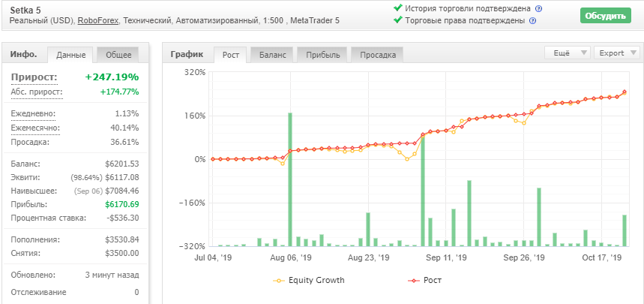
Task: Click green checkmark for trading rights confirmed
Action: (397, 20)
